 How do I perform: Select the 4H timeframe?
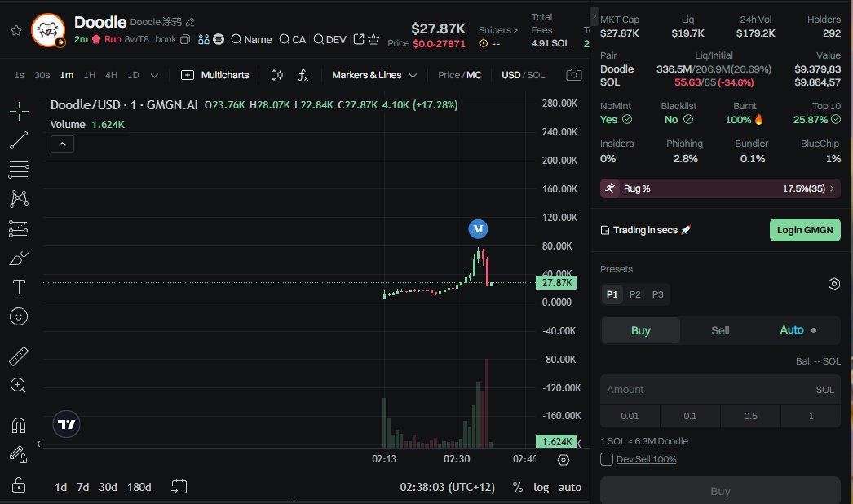(112, 75)
